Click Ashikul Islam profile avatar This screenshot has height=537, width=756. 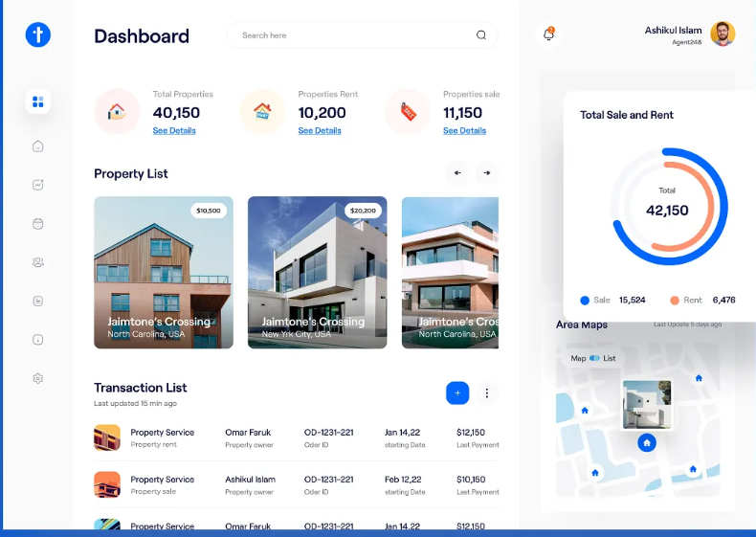(x=723, y=34)
